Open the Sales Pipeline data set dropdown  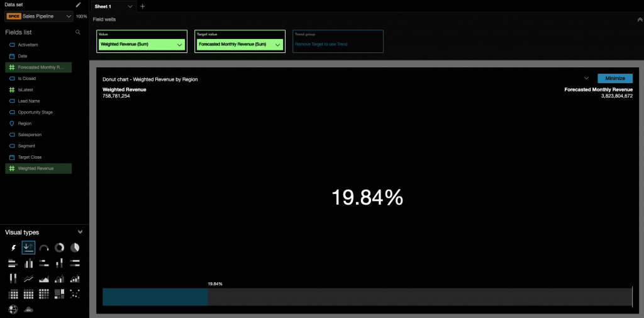click(x=68, y=16)
